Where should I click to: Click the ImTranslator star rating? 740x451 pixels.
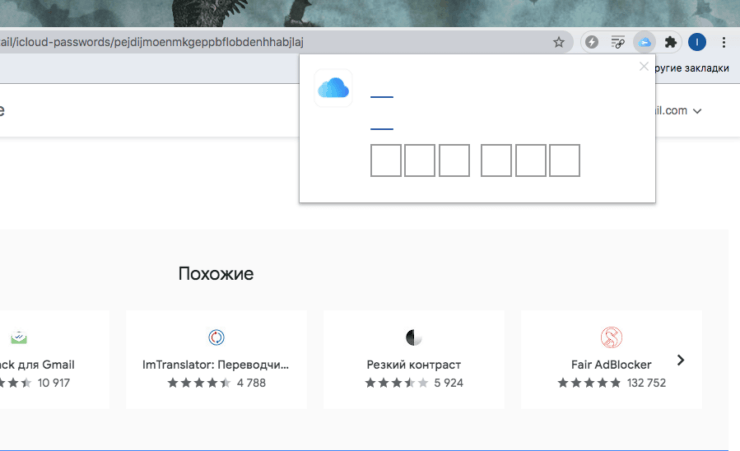pyautogui.click(x=199, y=383)
